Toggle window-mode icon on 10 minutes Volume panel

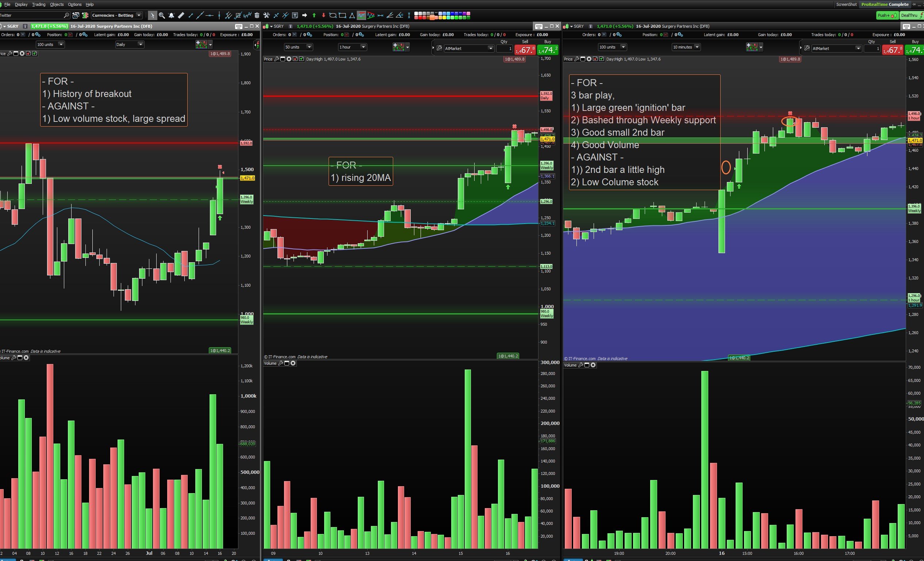click(587, 365)
